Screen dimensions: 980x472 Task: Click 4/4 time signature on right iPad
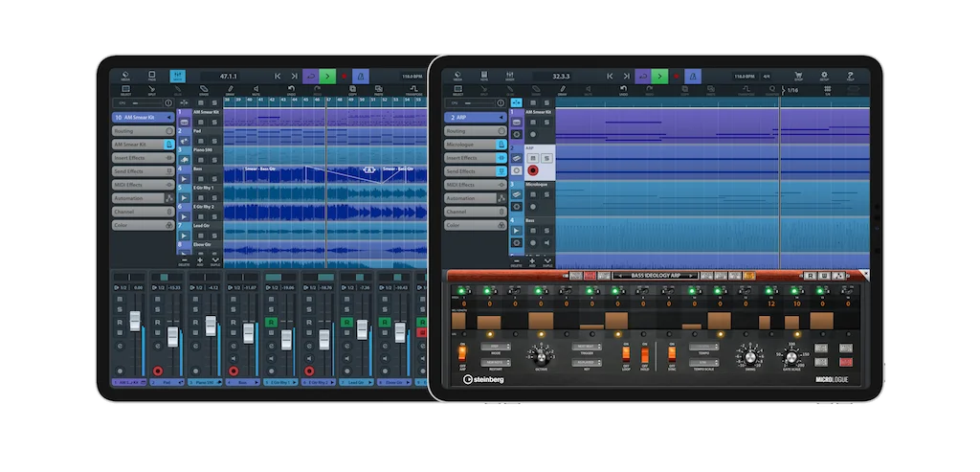[767, 77]
